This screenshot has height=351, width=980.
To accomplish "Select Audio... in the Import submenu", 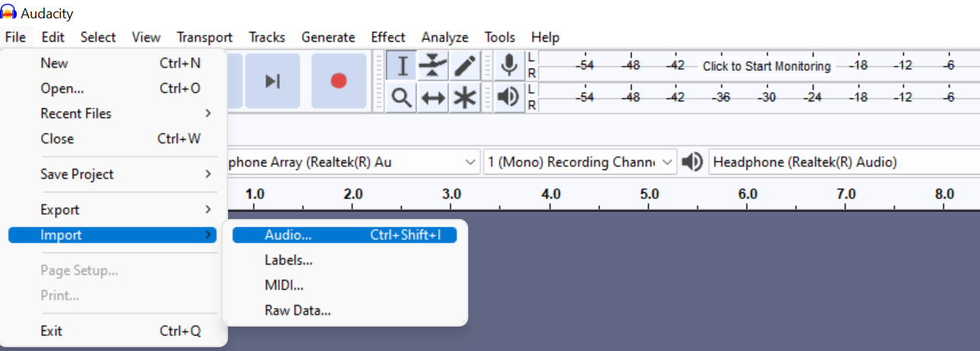I will click(345, 235).
